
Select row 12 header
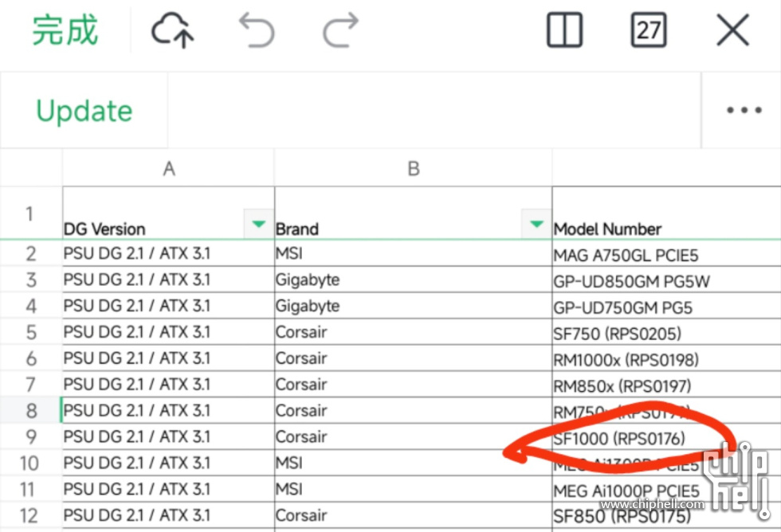tap(31, 515)
